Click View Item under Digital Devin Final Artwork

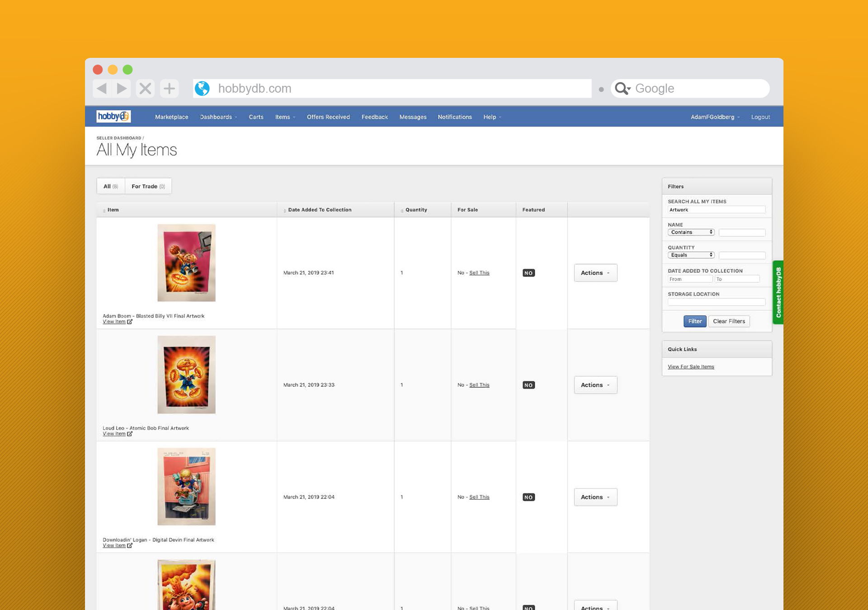[x=114, y=545]
